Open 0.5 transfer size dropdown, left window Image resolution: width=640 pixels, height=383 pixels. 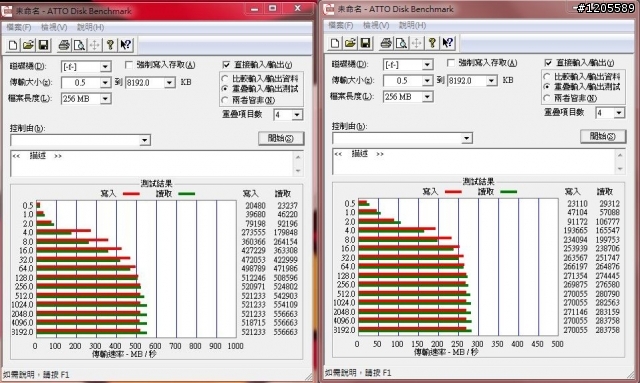105,82
